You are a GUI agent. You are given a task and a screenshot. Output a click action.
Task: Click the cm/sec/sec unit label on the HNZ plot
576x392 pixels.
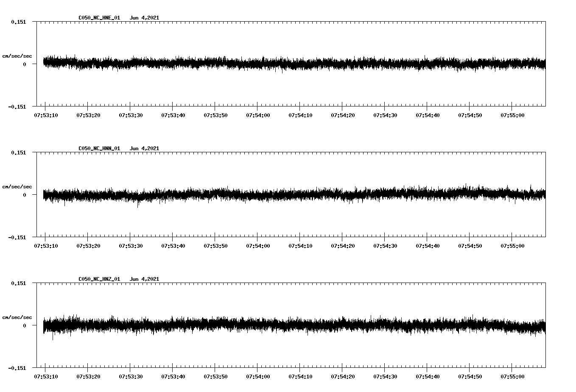tap(17, 317)
